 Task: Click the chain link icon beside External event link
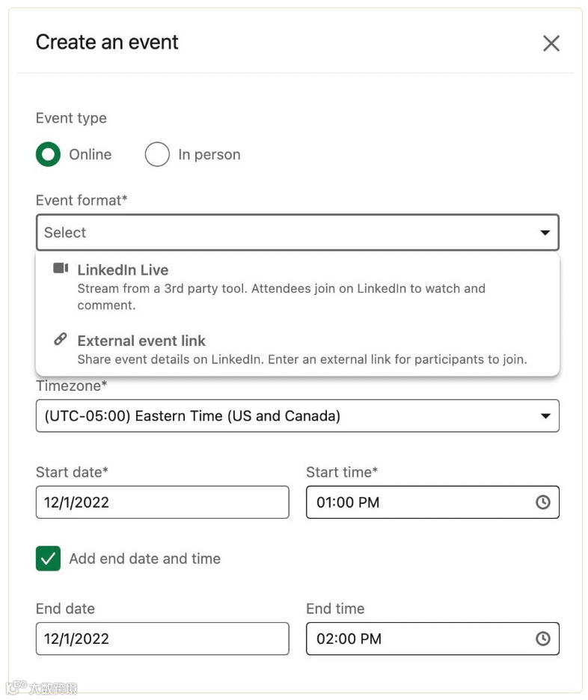[61, 340]
